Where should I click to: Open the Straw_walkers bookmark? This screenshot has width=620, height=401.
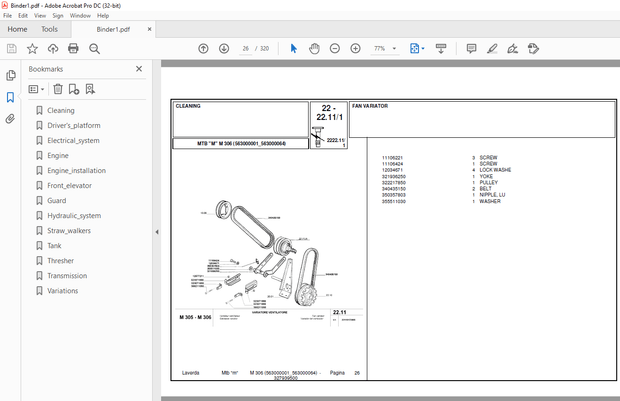(x=69, y=231)
